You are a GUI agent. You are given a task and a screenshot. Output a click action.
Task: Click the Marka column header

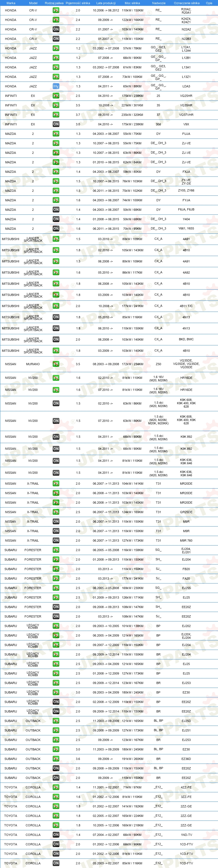pos(11,3)
